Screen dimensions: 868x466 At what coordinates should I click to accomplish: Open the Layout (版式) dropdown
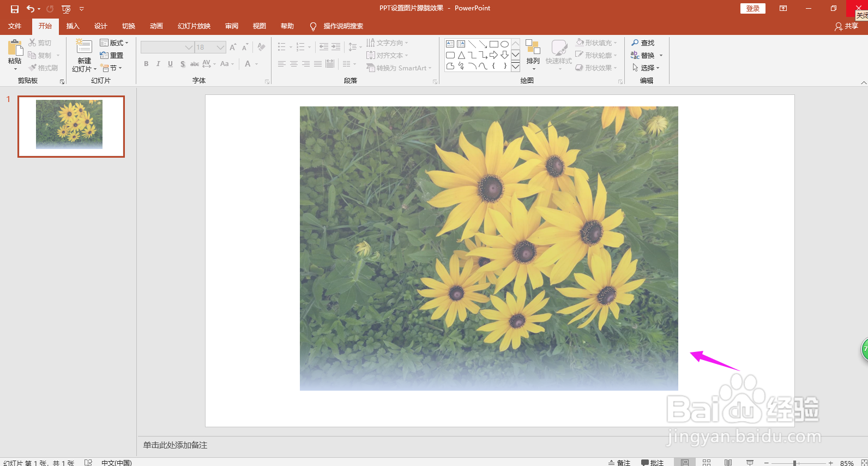pyautogui.click(x=114, y=43)
